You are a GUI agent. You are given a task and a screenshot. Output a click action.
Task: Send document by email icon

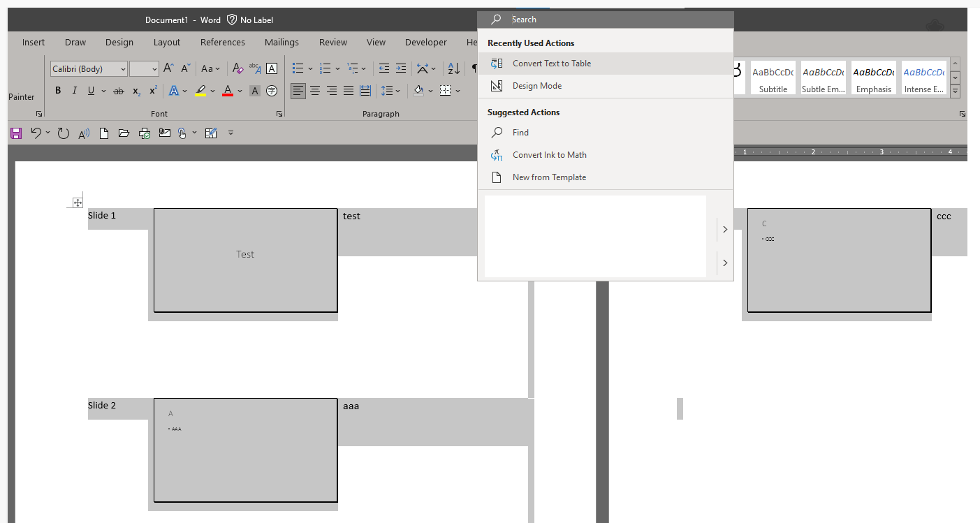pyautogui.click(x=165, y=133)
